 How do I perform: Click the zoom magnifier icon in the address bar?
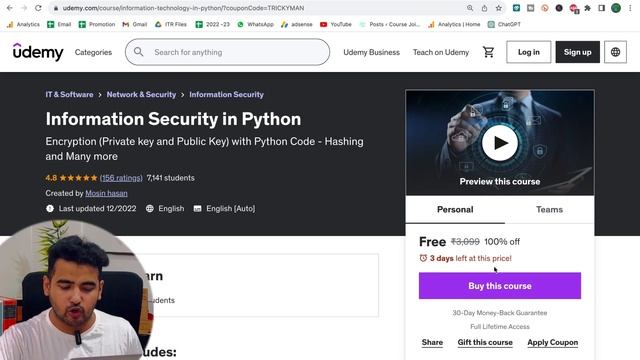[x=470, y=8]
